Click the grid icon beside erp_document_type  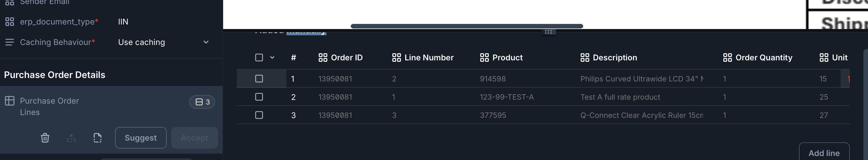(x=10, y=22)
